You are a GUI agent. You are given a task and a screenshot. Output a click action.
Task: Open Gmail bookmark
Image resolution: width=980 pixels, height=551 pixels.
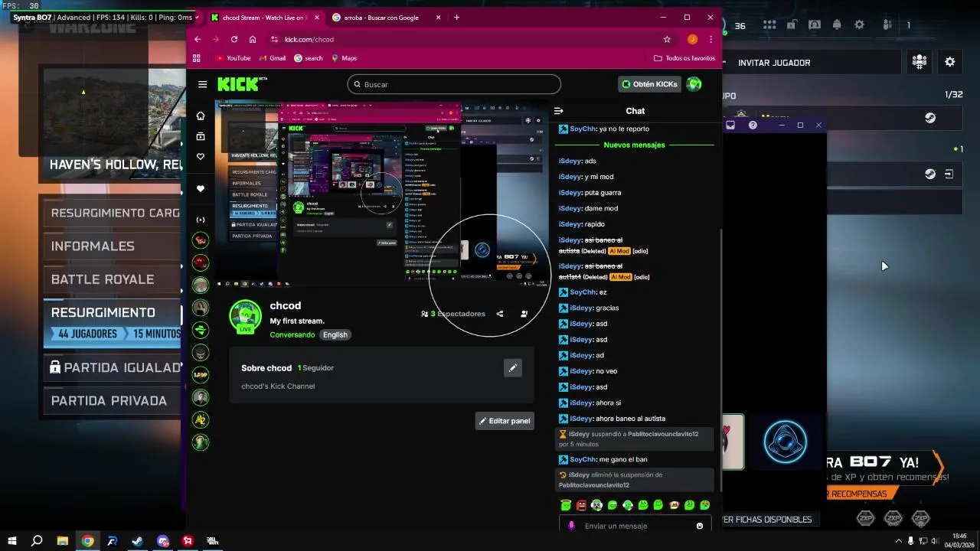point(272,58)
